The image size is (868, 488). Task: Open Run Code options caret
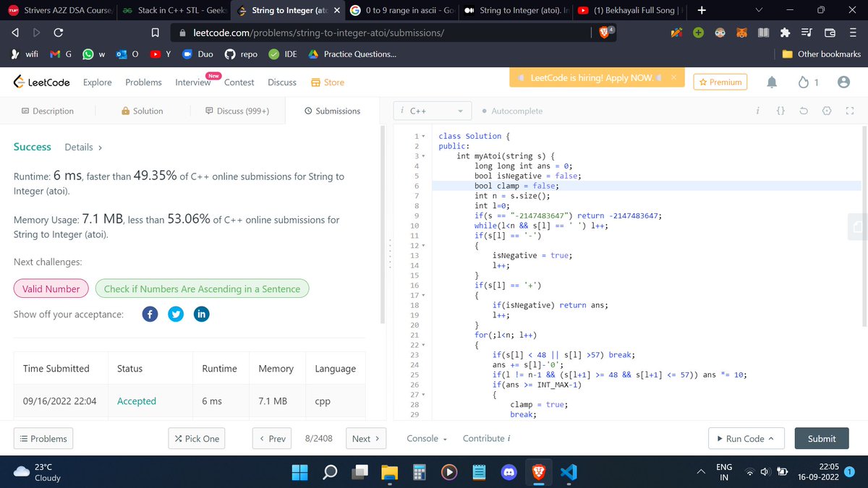click(x=770, y=439)
